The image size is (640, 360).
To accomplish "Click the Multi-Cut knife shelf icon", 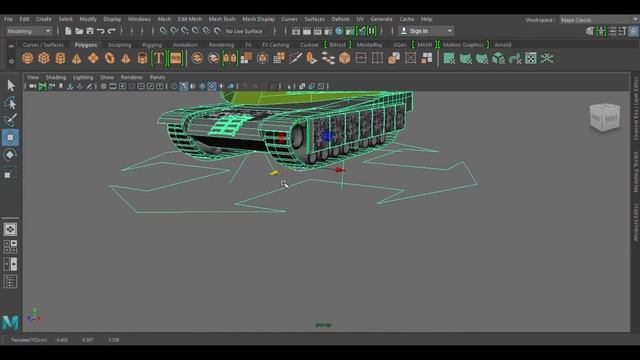I will coord(296,58).
